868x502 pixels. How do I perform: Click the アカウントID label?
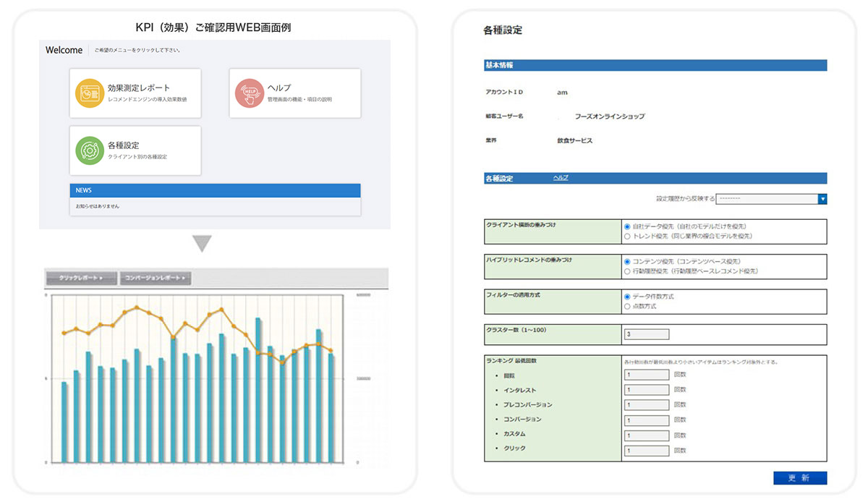(x=504, y=93)
